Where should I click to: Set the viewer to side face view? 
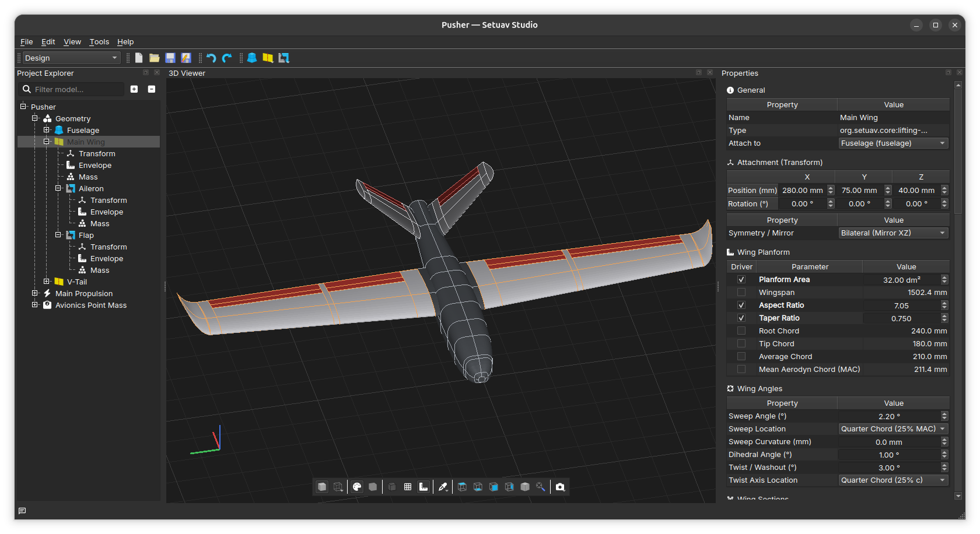click(509, 487)
